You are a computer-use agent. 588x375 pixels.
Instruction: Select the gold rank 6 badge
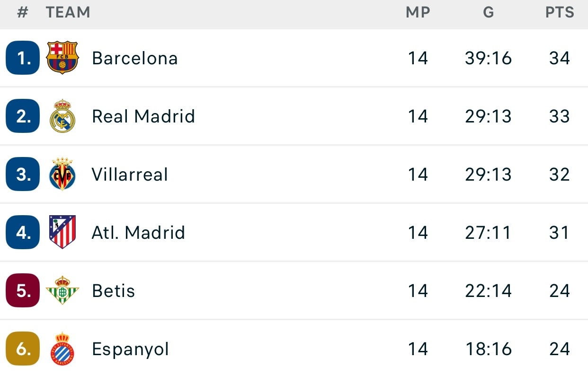[x=23, y=349]
